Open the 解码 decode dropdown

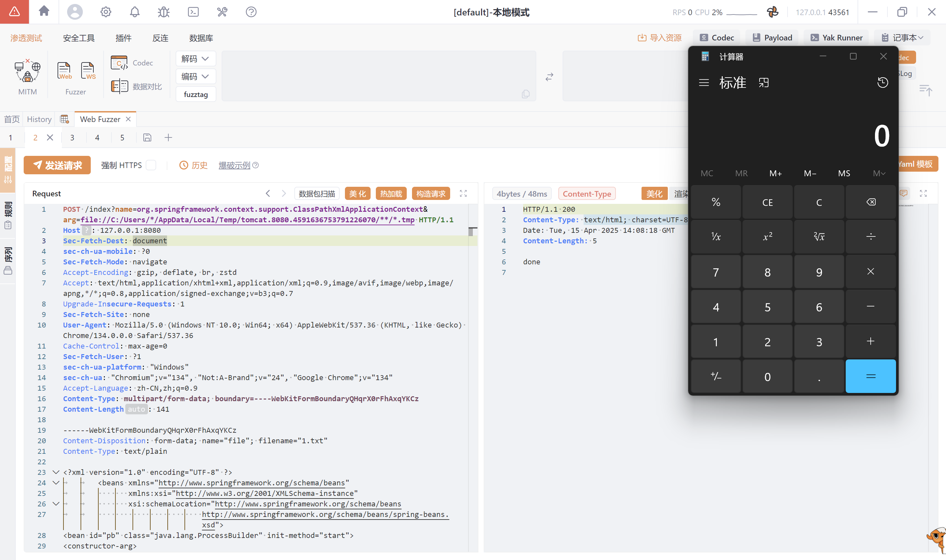tap(195, 59)
